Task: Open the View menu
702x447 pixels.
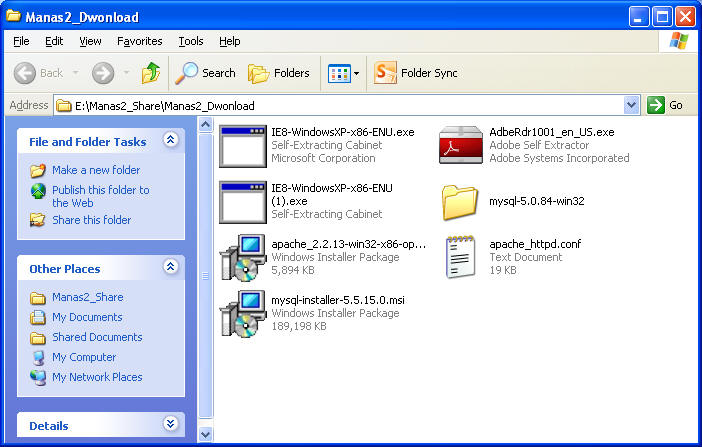Action: tap(90, 41)
